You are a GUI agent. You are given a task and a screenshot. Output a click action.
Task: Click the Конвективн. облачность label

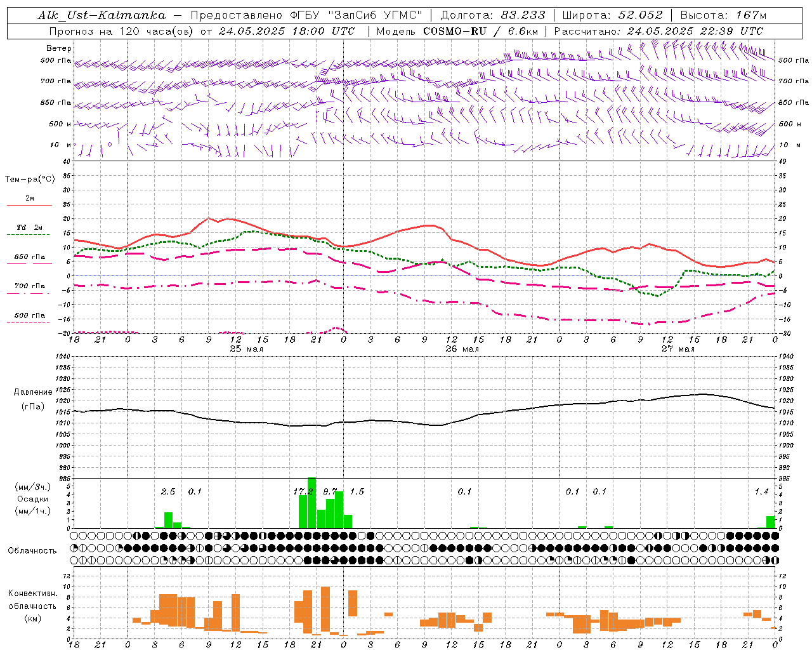32,600
